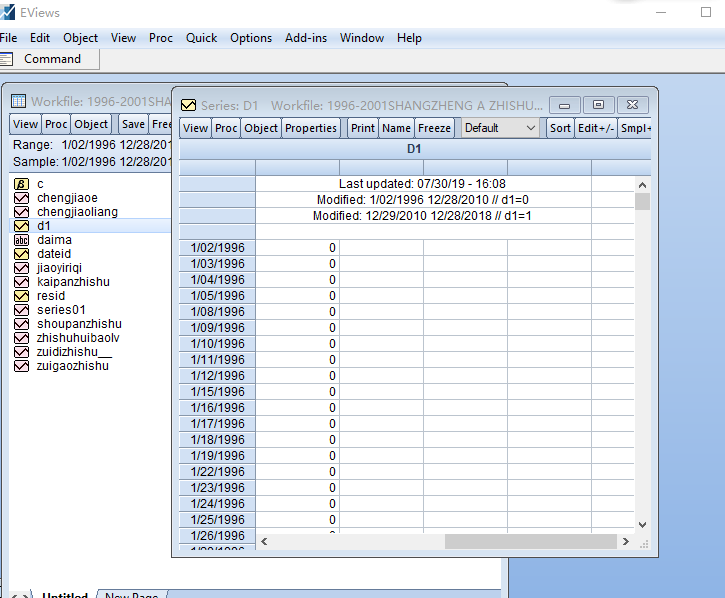Click the kaipanzhishu series icon
725x598 pixels.
point(20,282)
